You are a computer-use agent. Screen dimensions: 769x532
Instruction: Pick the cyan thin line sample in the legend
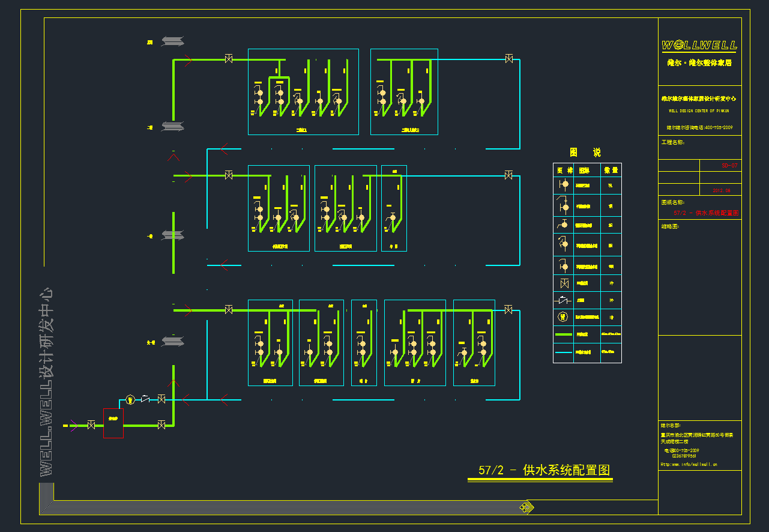564,352
